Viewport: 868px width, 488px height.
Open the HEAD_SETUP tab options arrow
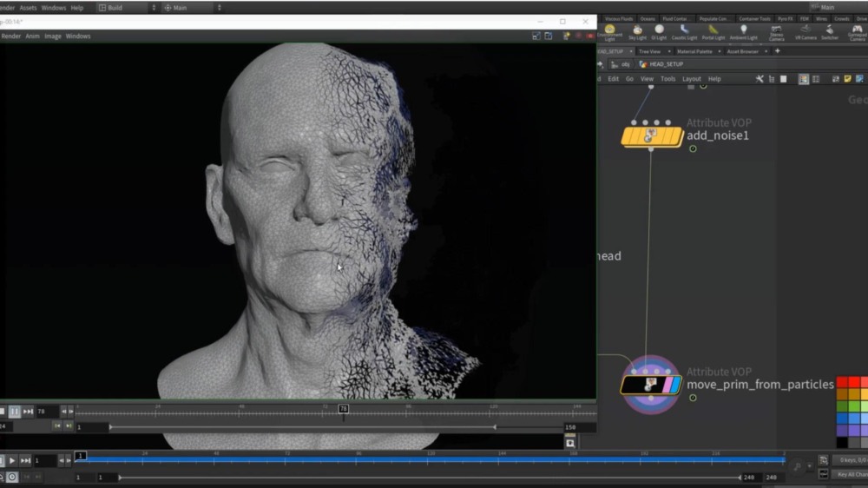[x=630, y=51]
